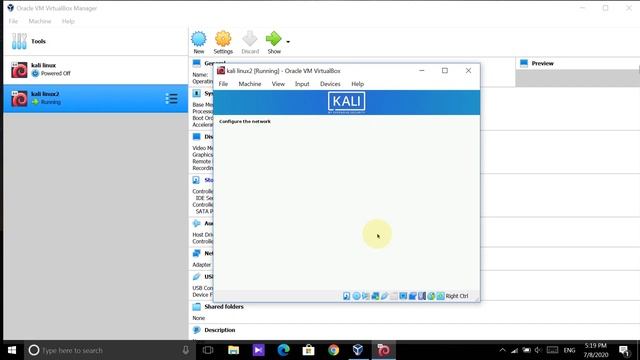Maximize the kali linux2 VM window
640x360 pixels.
[445, 71]
